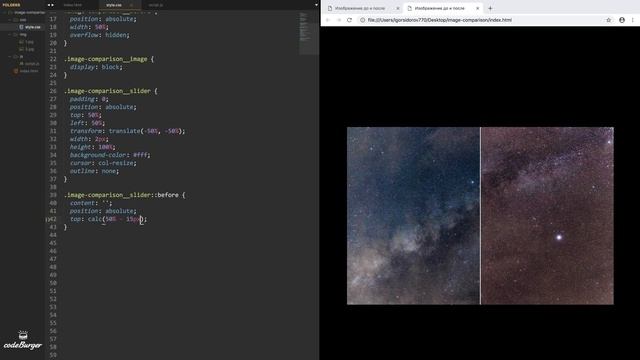640x360 pixels.
Task: Click the 'height: 100%' code line
Action: 92,147
